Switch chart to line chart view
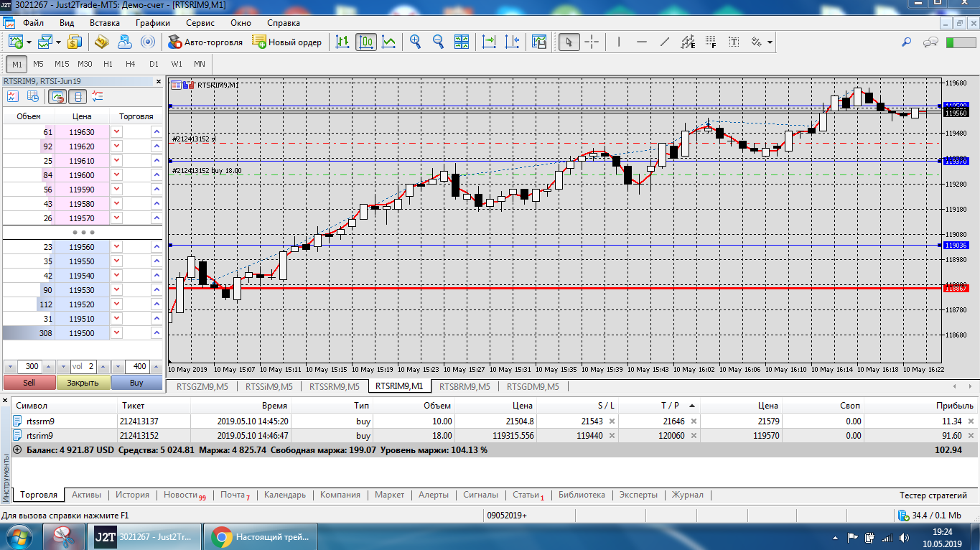This screenshot has height=550, width=980. tap(388, 42)
